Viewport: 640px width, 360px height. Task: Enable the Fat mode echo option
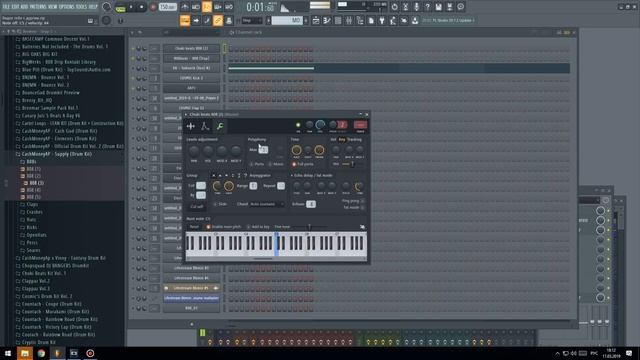click(x=353, y=207)
